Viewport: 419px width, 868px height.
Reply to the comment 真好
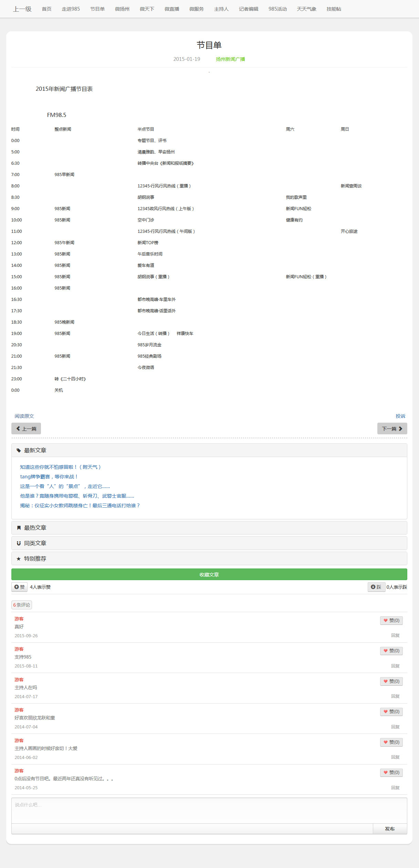[395, 636]
